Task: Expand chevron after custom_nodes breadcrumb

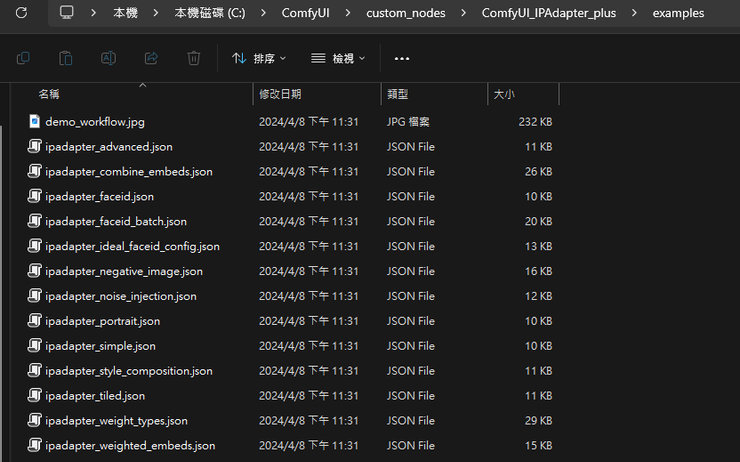Action: (x=463, y=13)
